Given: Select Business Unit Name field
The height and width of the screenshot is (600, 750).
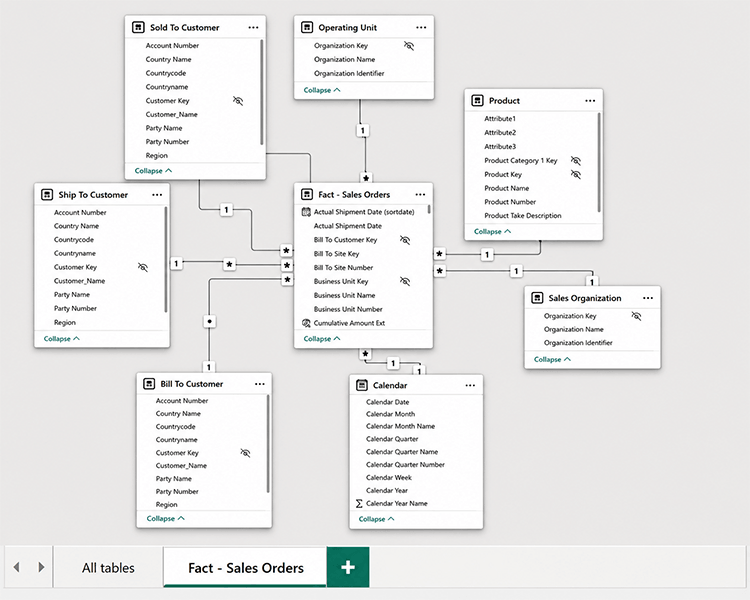Looking at the screenshot, I should pos(344,295).
